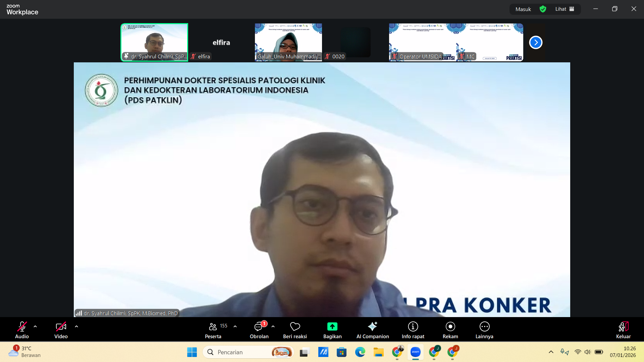Click the green Bagikan share screen icon
644x362 pixels.
[332, 326]
